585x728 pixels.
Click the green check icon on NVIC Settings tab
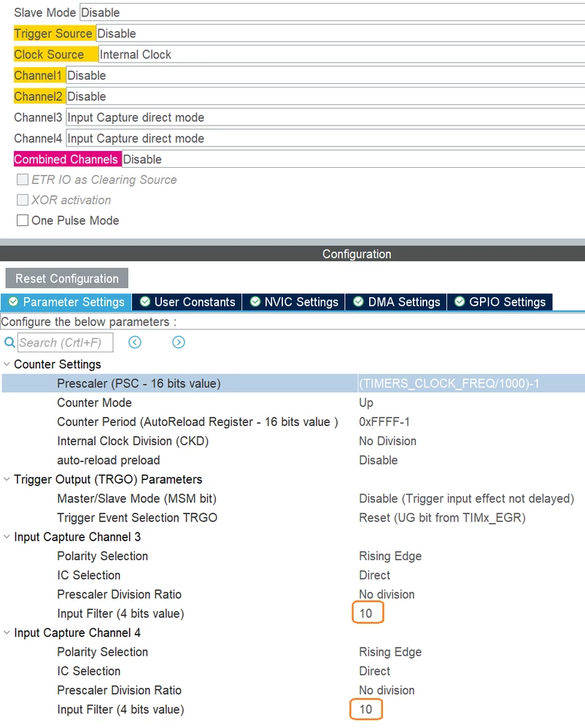pyautogui.click(x=255, y=302)
